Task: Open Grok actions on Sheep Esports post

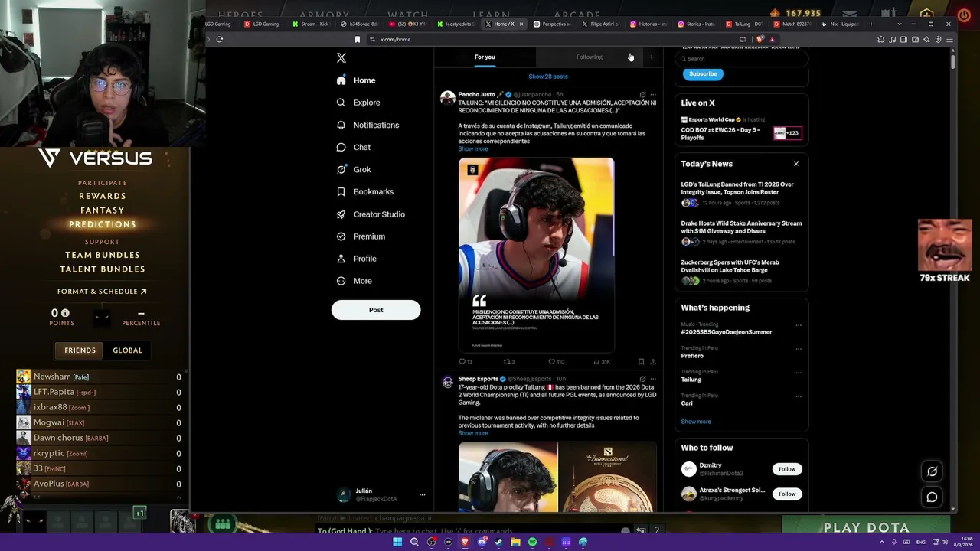Action: click(x=642, y=379)
